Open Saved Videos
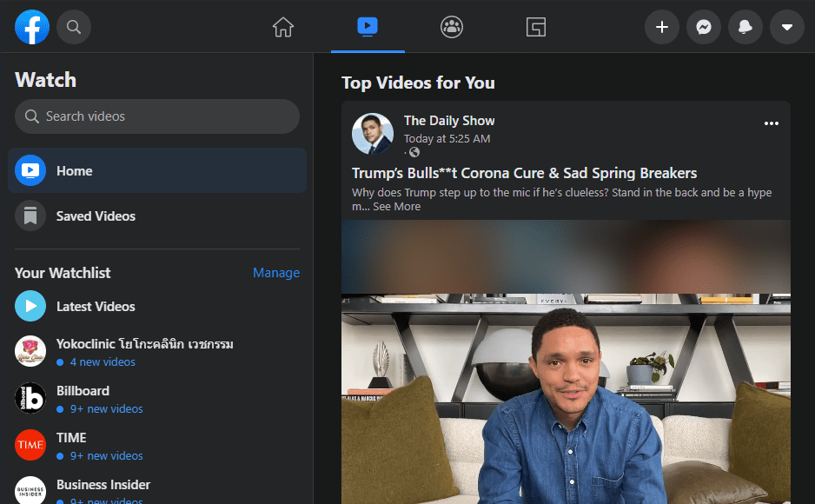The width and height of the screenshot is (815, 504). tap(157, 216)
